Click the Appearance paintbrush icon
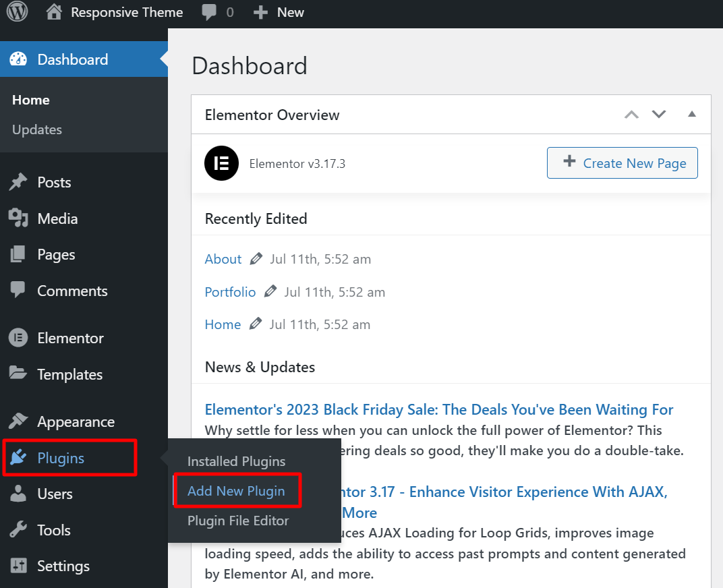Screen dimensions: 723x588 pyautogui.click(x=18, y=421)
